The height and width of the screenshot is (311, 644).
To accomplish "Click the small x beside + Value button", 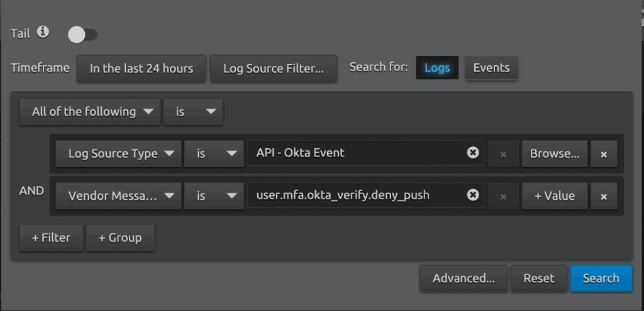I will (x=503, y=197).
